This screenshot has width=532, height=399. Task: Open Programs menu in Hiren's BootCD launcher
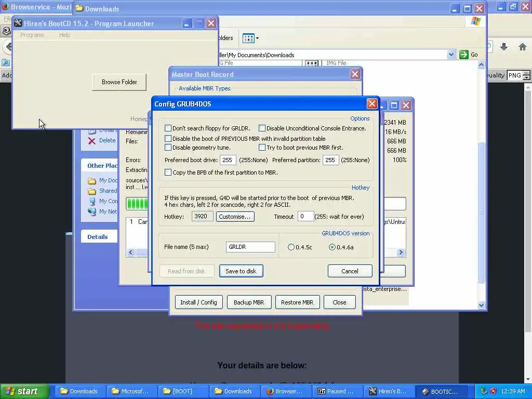click(x=32, y=35)
